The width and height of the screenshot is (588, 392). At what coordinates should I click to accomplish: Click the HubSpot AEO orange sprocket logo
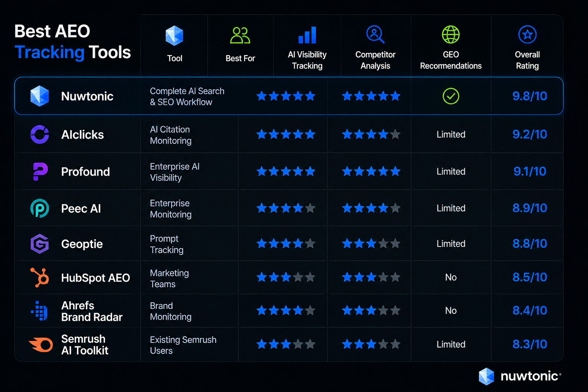coord(40,278)
